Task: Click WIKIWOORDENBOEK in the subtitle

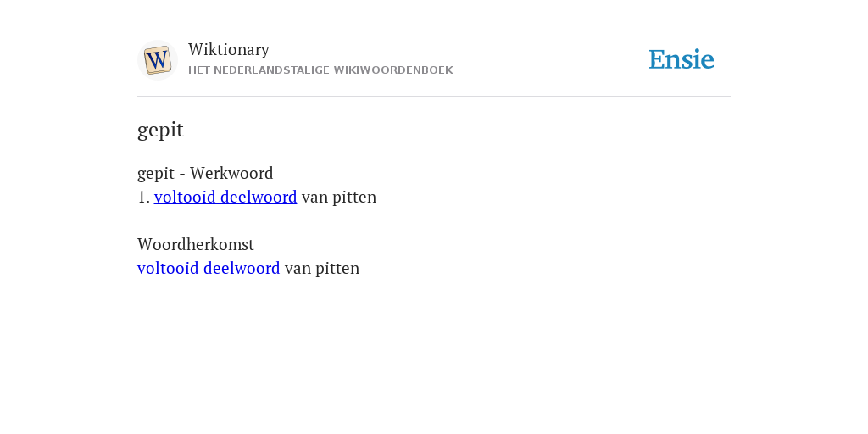Action: point(393,70)
